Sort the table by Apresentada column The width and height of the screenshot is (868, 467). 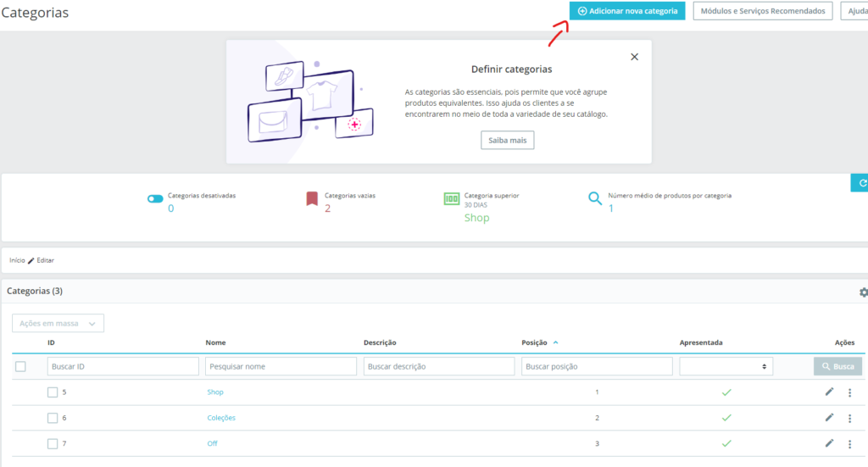[701, 342]
